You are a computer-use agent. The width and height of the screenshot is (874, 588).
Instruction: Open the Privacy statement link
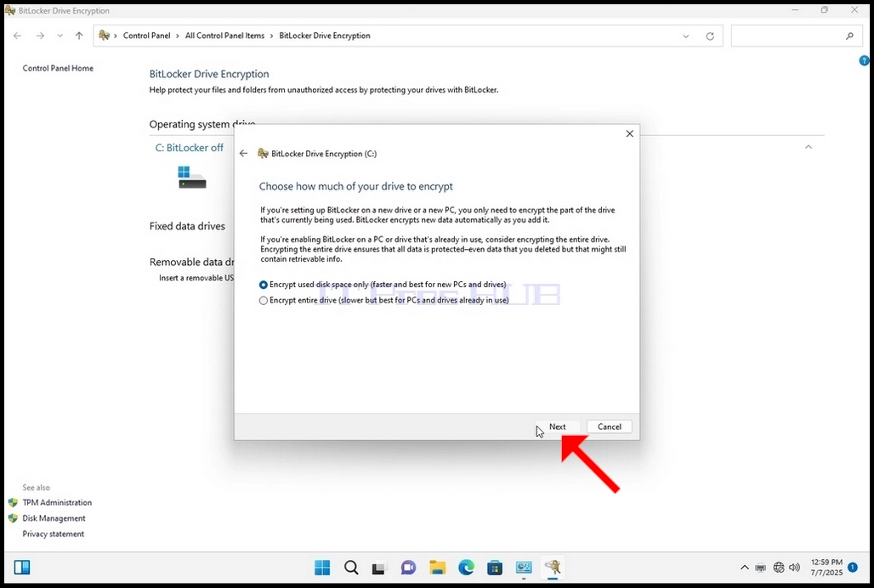point(54,534)
